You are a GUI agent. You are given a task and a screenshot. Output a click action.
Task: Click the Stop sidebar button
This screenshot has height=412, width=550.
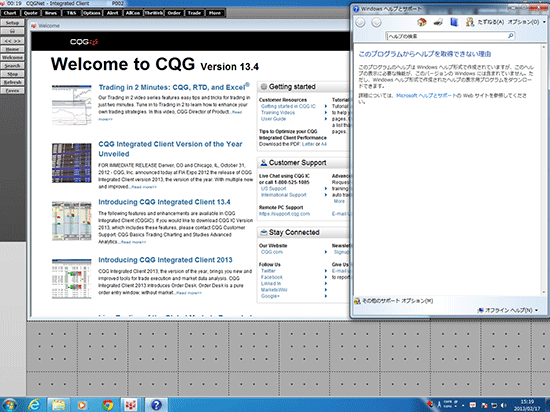(12, 74)
